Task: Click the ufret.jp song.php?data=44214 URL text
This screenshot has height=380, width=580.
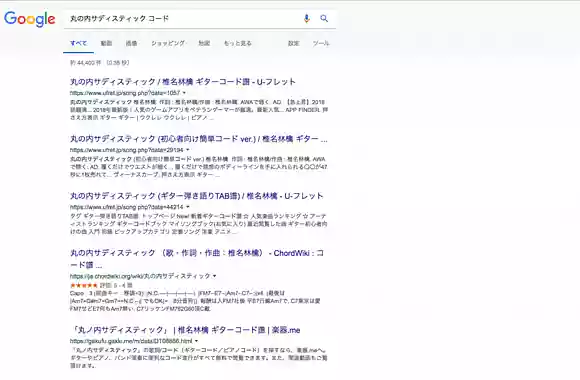Action: [x=127, y=207]
